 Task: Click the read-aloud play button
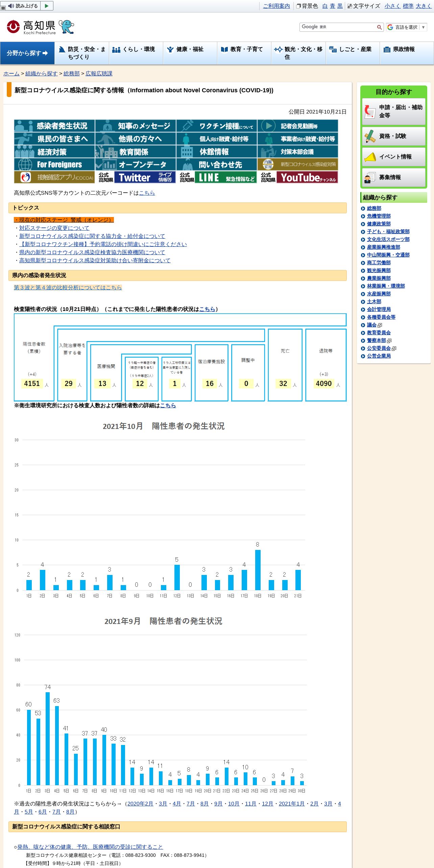tap(47, 6)
